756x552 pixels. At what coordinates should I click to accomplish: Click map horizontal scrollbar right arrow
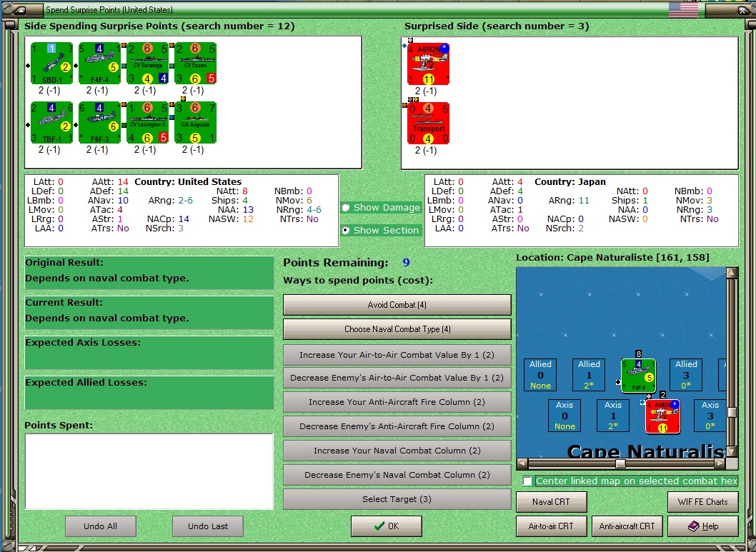point(720,464)
